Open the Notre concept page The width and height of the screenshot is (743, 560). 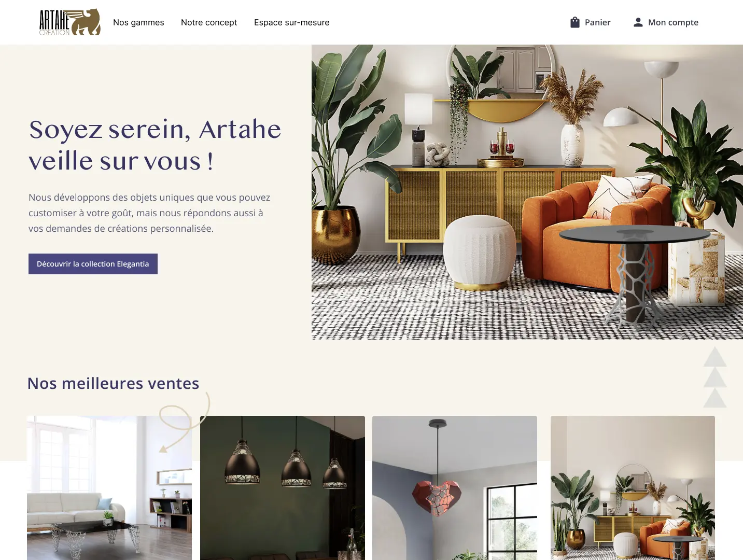click(x=209, y=22)
